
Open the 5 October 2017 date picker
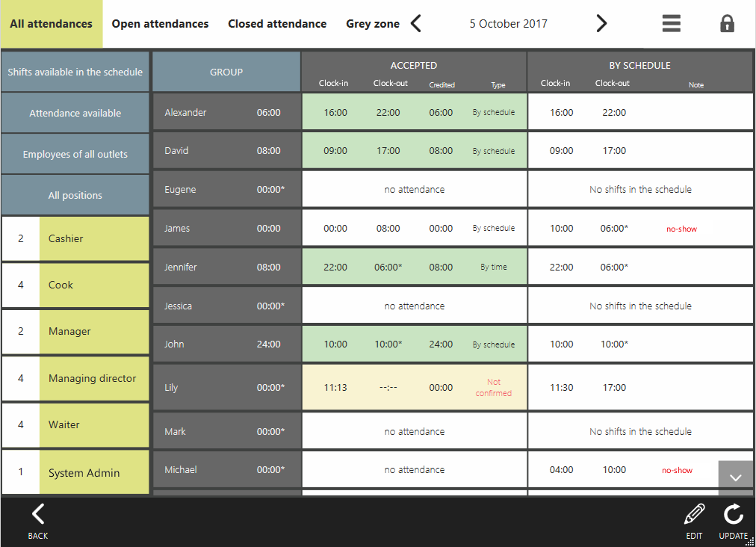click(x=508, y=24)
